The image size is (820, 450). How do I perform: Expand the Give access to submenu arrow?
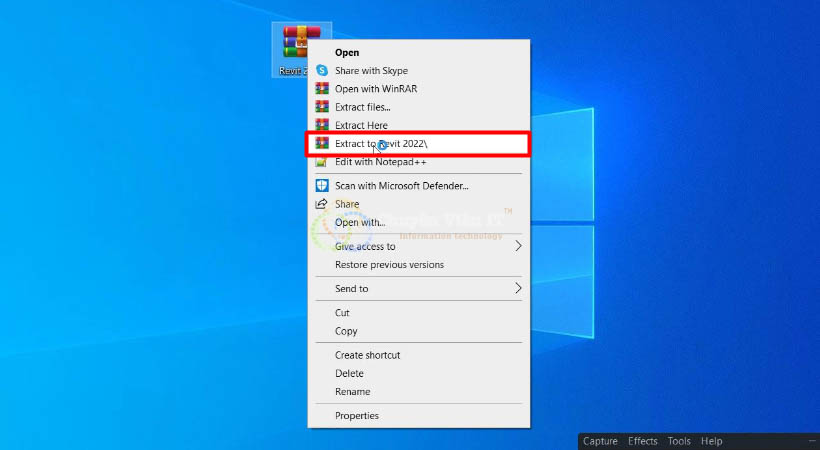click(518, 246)
